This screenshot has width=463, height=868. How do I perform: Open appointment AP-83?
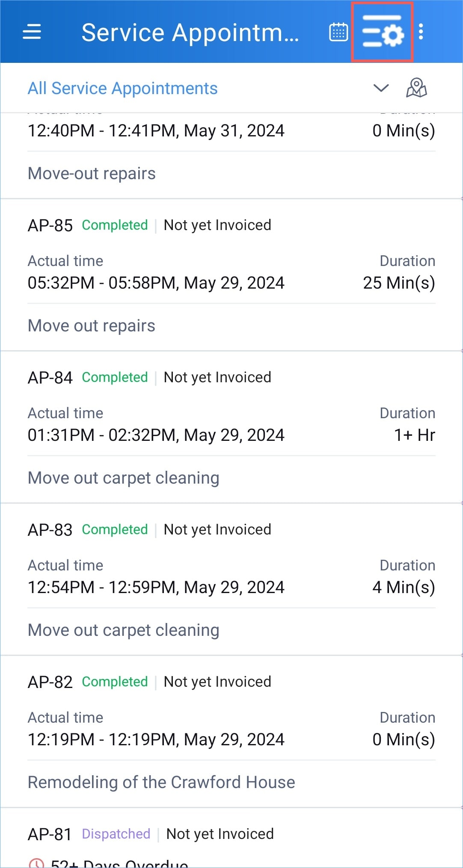(50, 530)
